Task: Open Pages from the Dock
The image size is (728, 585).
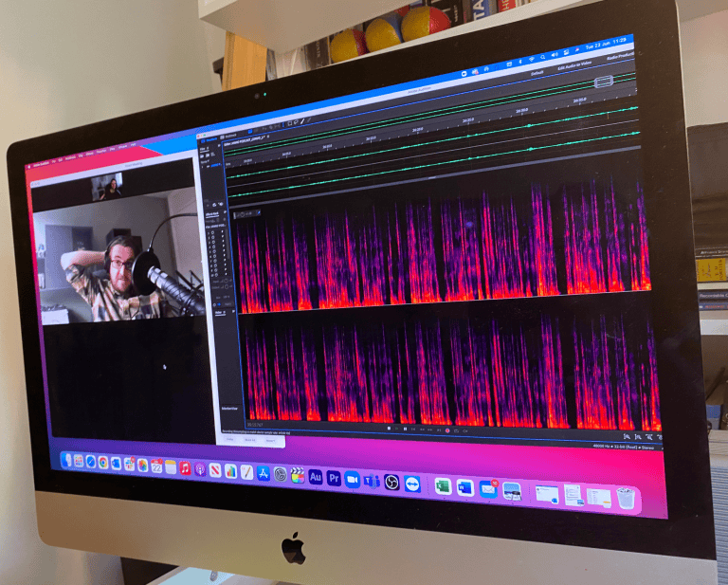Action: [x=246, y=472]
